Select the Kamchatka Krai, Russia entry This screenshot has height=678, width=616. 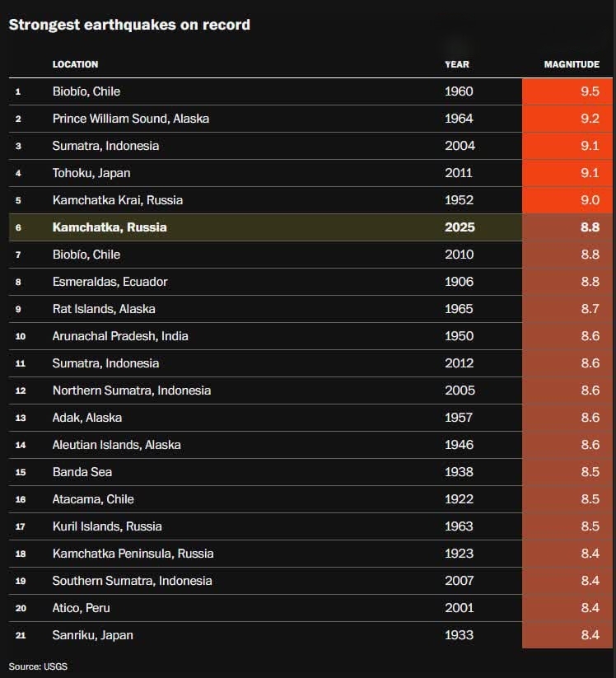[x=117, y=200]
